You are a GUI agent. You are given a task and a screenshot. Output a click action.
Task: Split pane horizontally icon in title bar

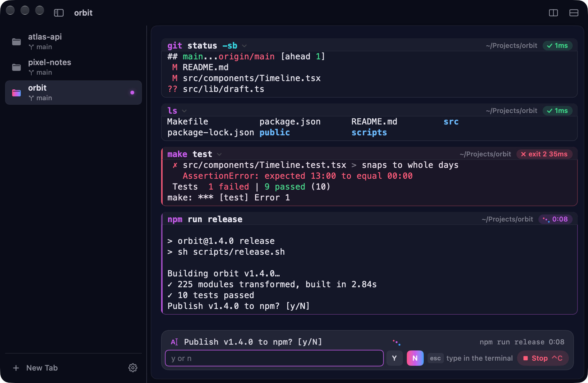point(574,13)
